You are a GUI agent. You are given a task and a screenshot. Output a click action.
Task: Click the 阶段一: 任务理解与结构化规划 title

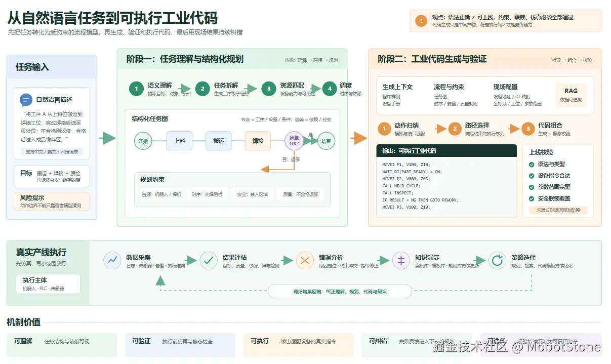[x=185, y=59]
